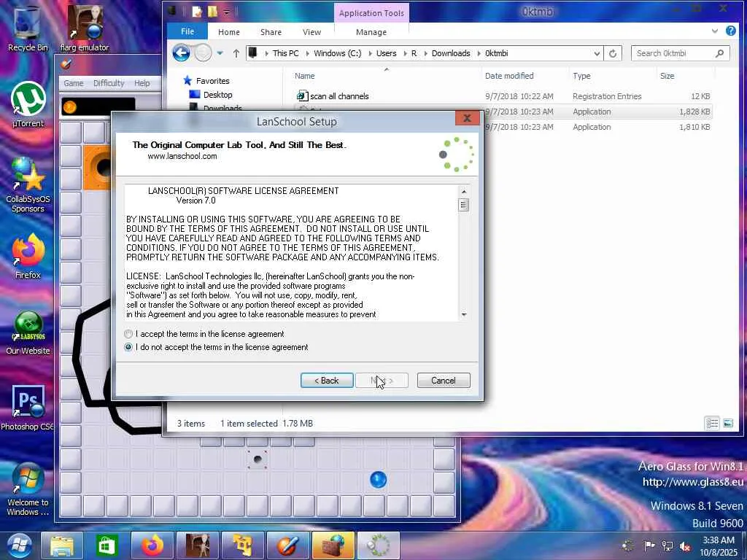The height and width of the screenshot is (560, 747).
Task: Click the license text scrollbar thumb
Action: coord(463,205)
